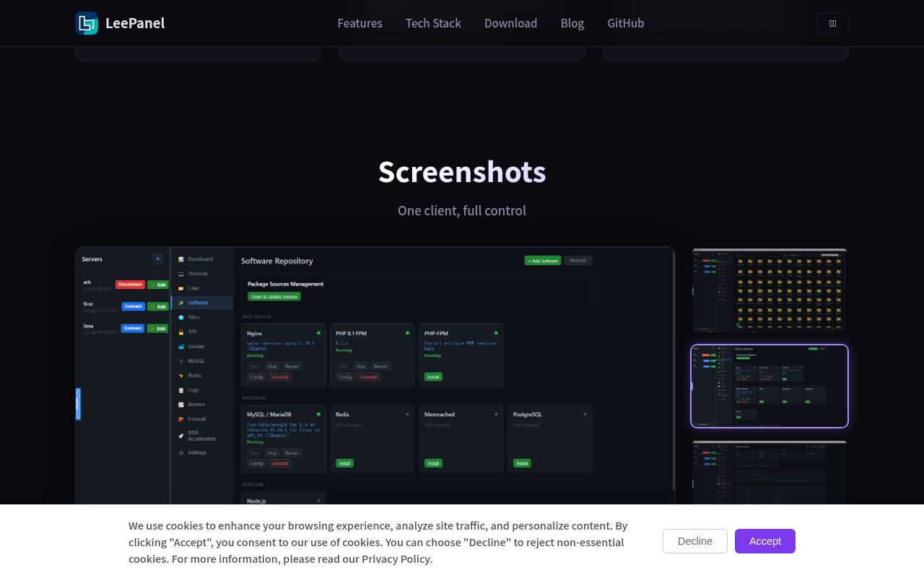Click Stop on the PHP 8.1 FPM card

tap(361, 366)
